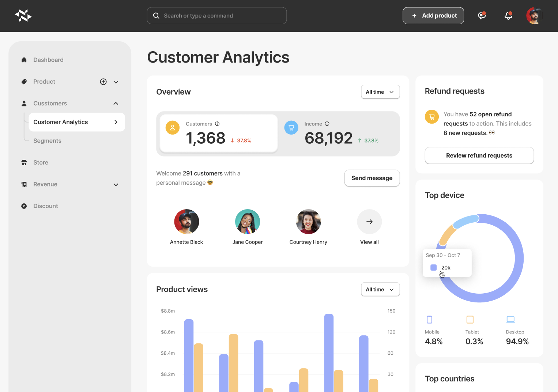Image resolution: width=558 pixels, height=392 pixels.
Task: Click Review refund requests button
Action: pos(479,156)
